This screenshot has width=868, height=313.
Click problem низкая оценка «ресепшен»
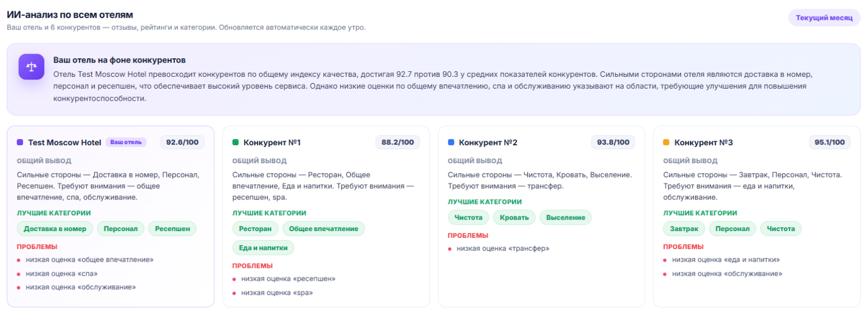[288, 279]
